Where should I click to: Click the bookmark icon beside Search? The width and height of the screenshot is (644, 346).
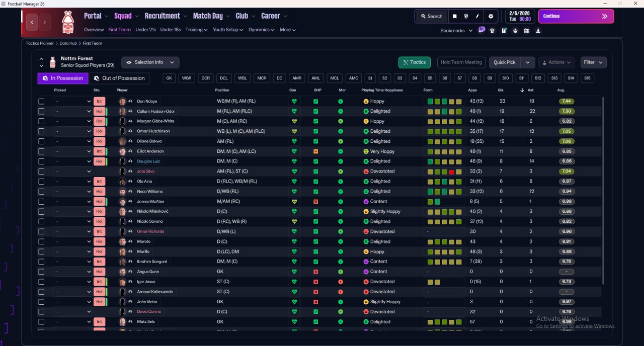454,16
